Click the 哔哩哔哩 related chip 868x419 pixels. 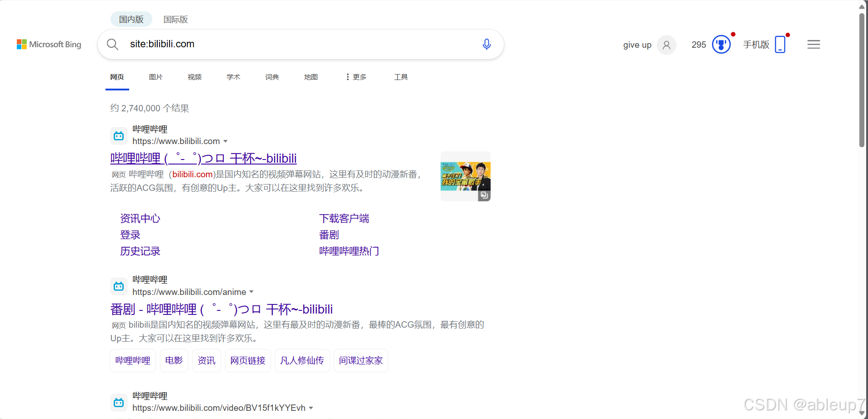click(x=133, y=360)
